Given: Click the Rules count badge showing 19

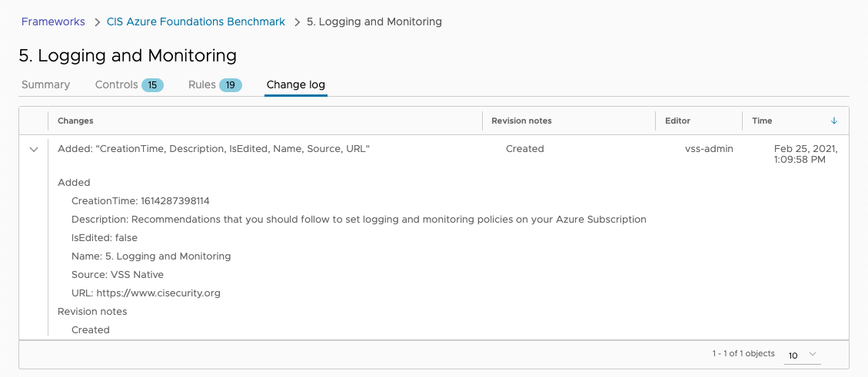Looking at the screenshot, I should coord(231,85).
